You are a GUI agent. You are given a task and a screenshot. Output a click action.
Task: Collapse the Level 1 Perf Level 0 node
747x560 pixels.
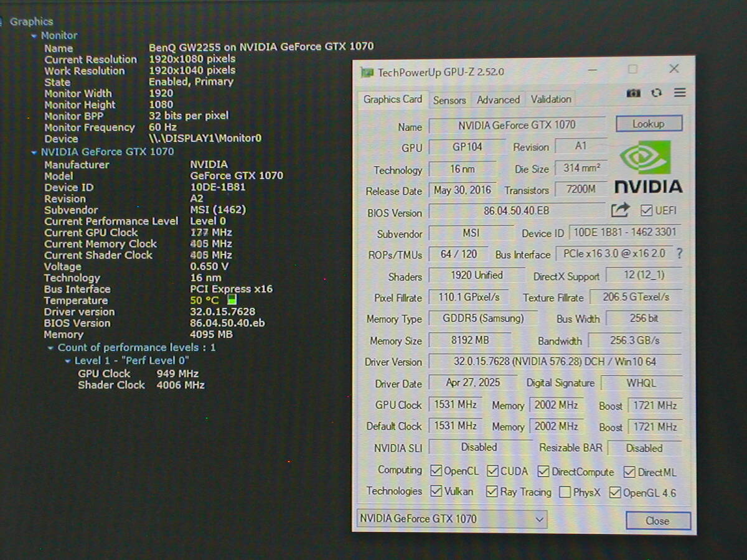(68, 361)
